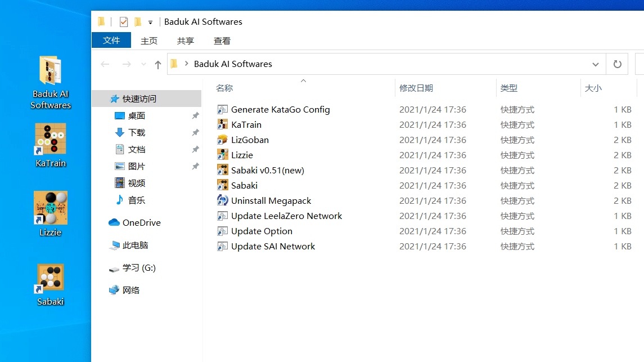Open 音乐 in the navigation pane

click(x=136, y=200)
